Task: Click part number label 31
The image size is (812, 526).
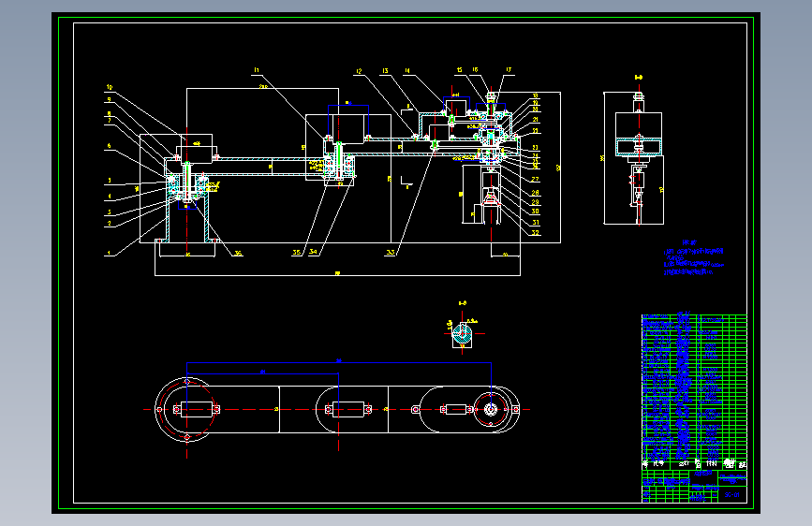Action: [536, 223]
